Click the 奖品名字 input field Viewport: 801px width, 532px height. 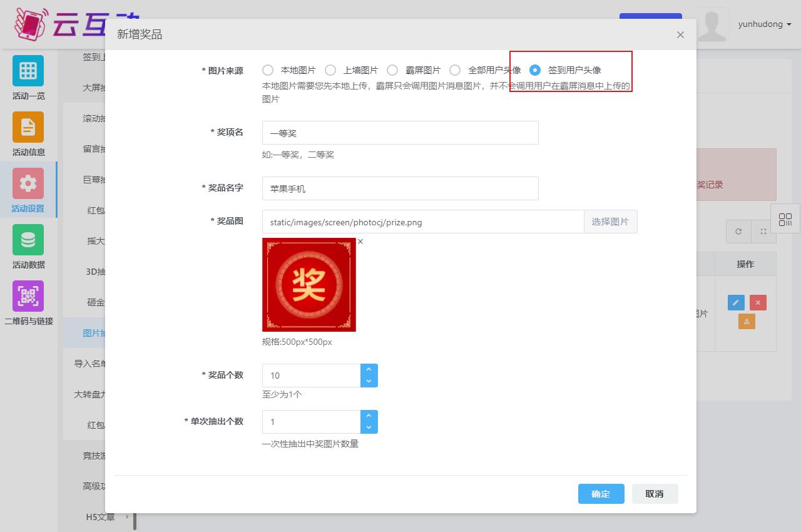coord(400,188)
